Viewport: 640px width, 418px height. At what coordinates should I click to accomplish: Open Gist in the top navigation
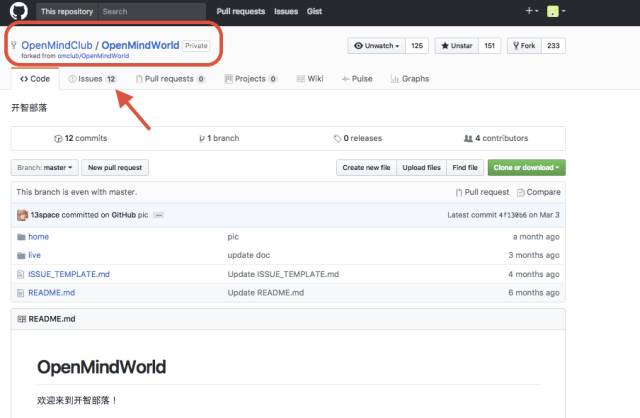[314, 11]
